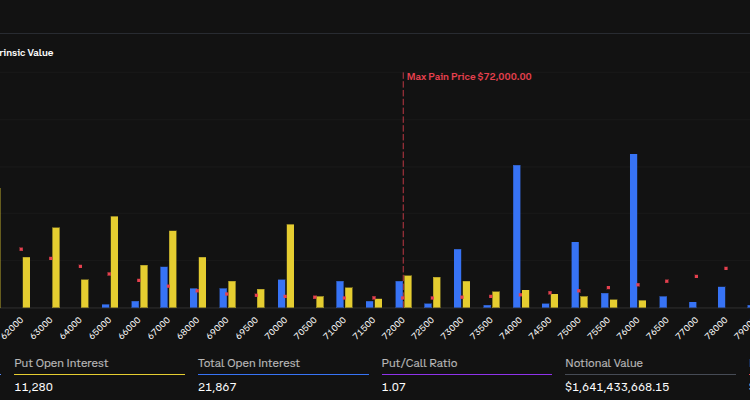Viewport: 750px width, 400px height.
Task: Click the tall blue bar at 74000
Action: coord(516,236)
